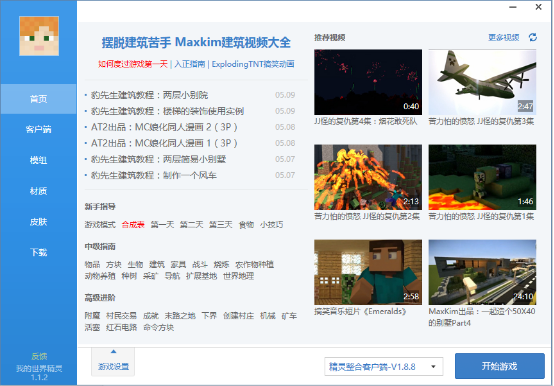The width and height of the screenshot is (554, 386).
Task: Open AT2出品 MC娘化同人漫画 1
Action: (164, 143)
